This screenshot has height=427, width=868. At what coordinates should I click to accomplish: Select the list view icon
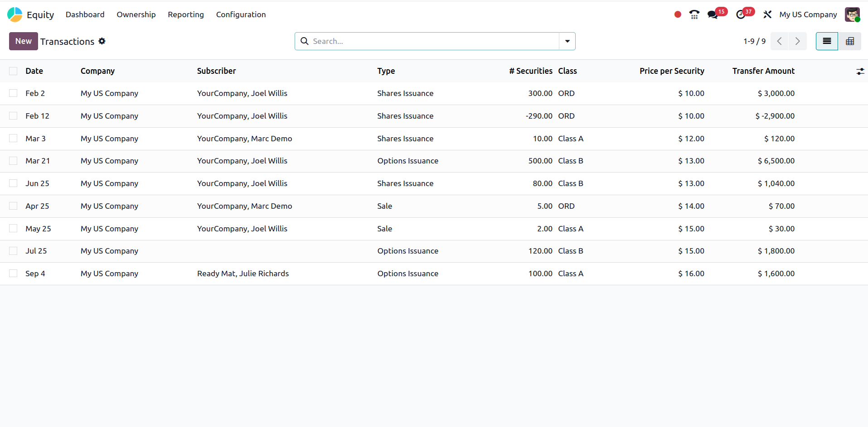[x=827, y=41]
